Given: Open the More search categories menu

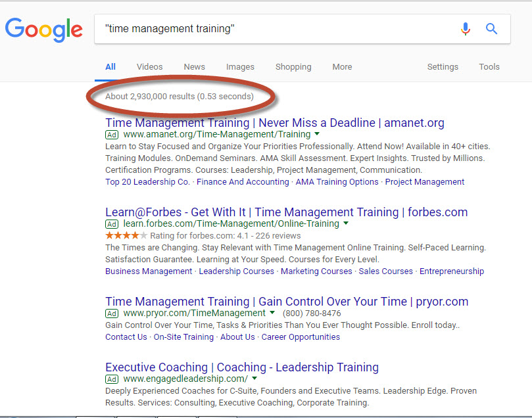Looking at the screenshot, I should (x=342, y=67).
